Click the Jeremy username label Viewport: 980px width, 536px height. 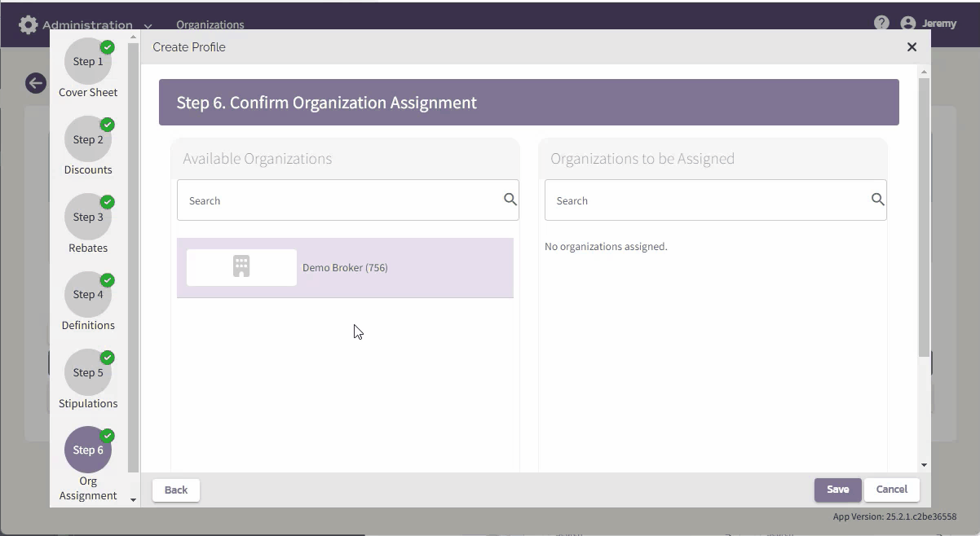(x=939, y=24)
